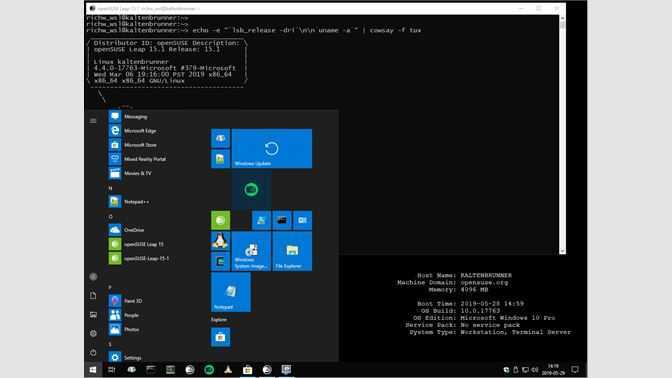
Task: Click the Tux penguin tile
Action: click(x=220, y=241)
